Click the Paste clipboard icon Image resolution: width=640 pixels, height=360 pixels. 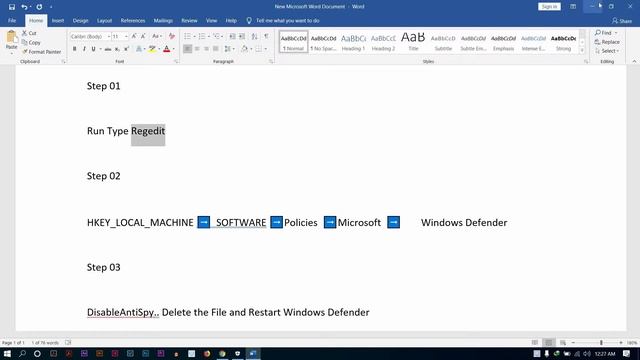(x=11, y=38)
